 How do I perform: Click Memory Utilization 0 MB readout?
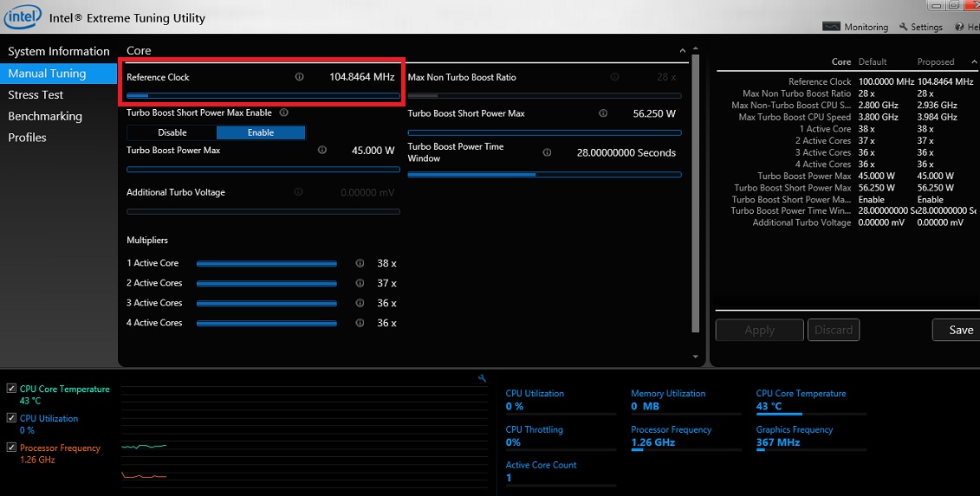pyautogui.click(x=686, y=401)
